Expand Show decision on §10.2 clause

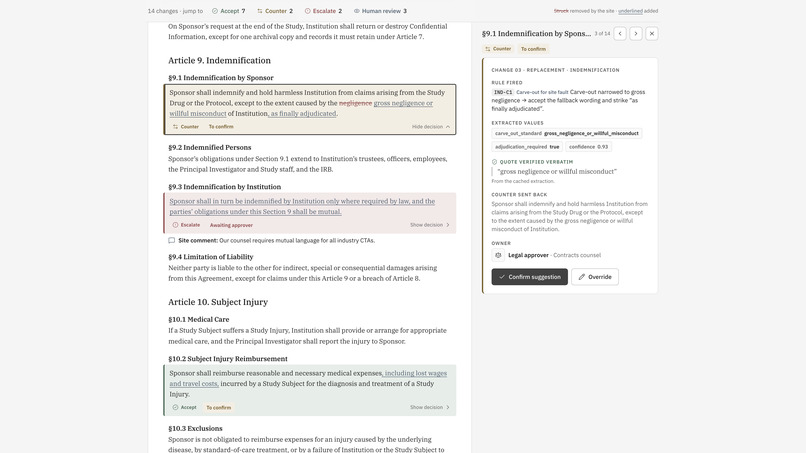430,407
